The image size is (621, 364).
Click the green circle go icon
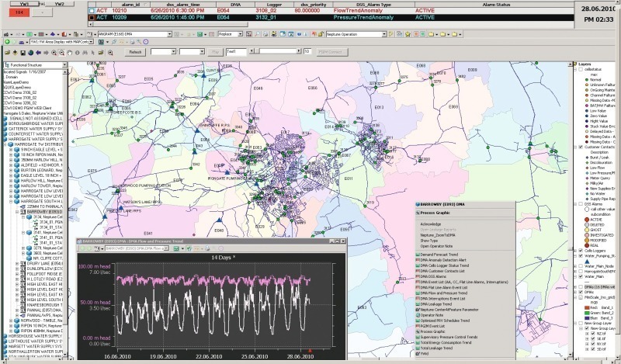point(7,42)
